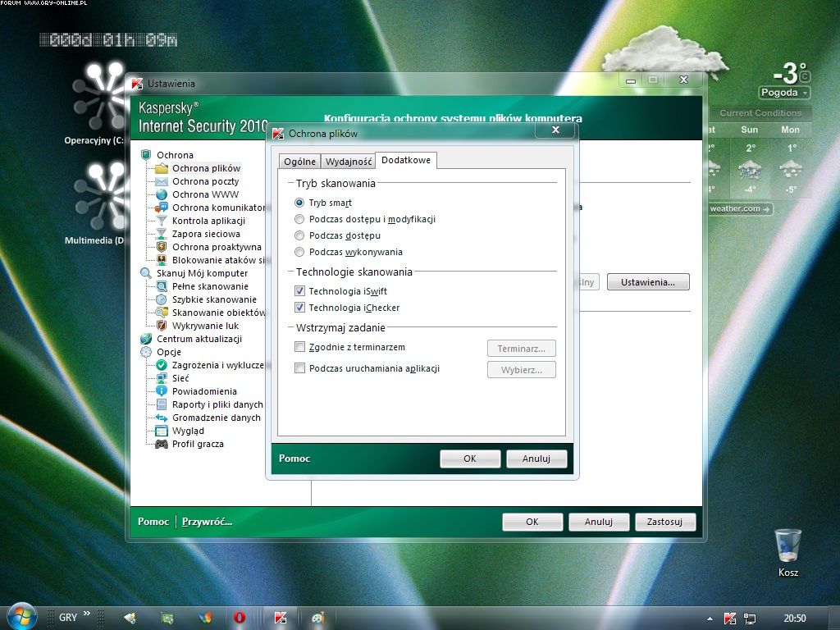Select the Dodatkowe tab
This screenshot has height=630, width=840.
pos(406,160)
